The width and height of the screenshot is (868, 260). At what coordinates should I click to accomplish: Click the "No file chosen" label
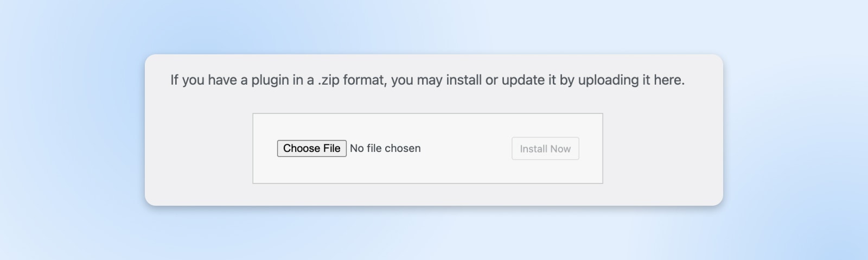point(385,148)
